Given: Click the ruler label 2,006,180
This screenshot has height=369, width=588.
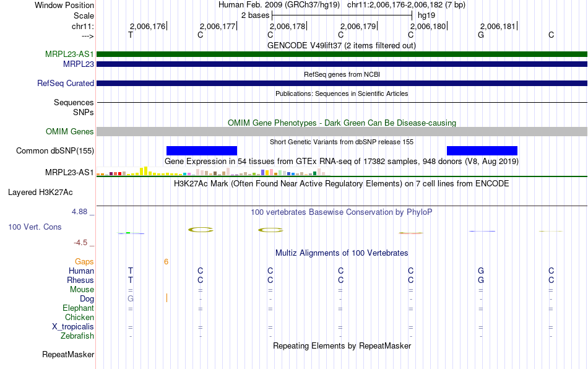Looking at the screenshot, I should pyautogui.click(x=428, y=26).
